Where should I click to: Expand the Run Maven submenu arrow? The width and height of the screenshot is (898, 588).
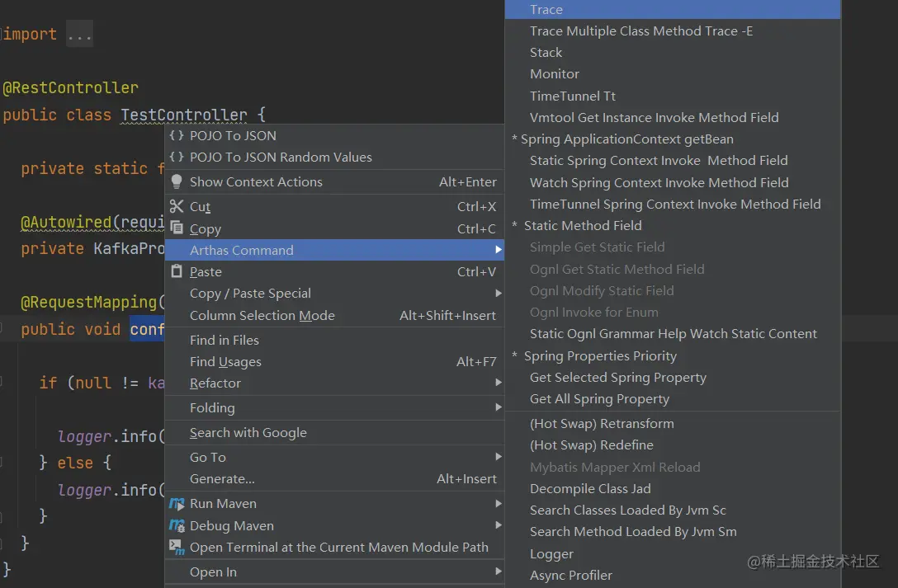pyautogui.click(x=499, y=503)
